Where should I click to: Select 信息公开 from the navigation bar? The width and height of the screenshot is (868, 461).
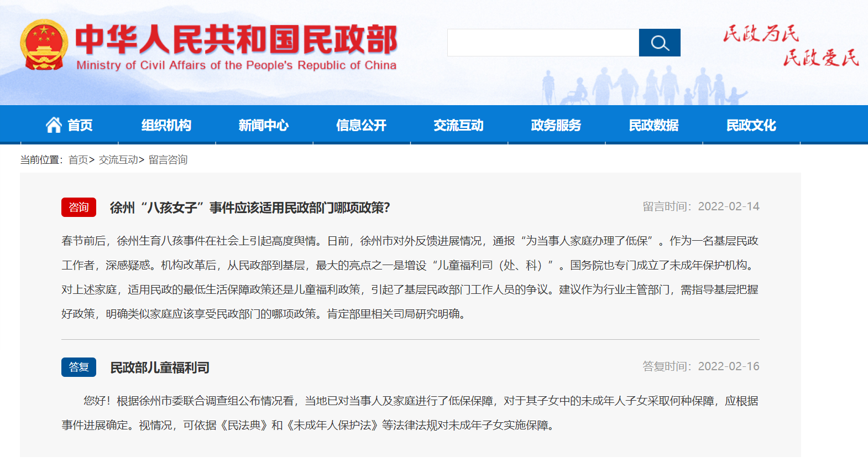(x=361, y=125)
